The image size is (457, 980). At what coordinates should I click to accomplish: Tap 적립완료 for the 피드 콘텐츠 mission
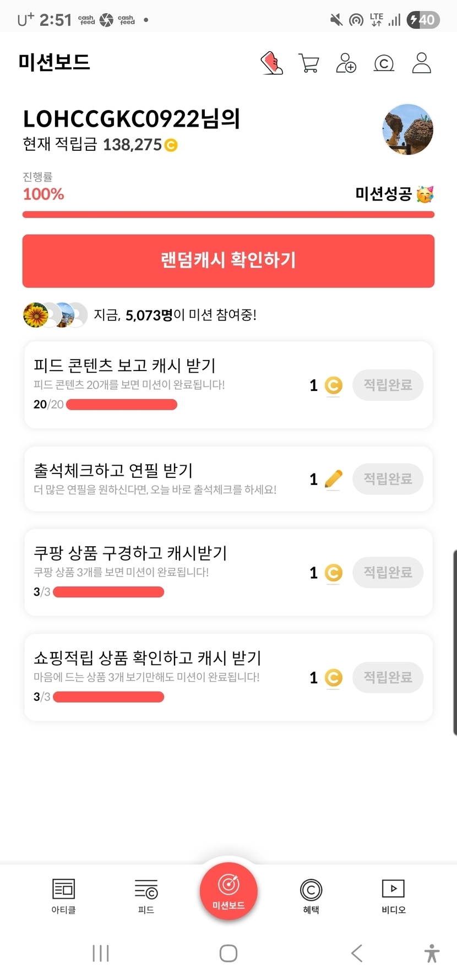point(388,385)
